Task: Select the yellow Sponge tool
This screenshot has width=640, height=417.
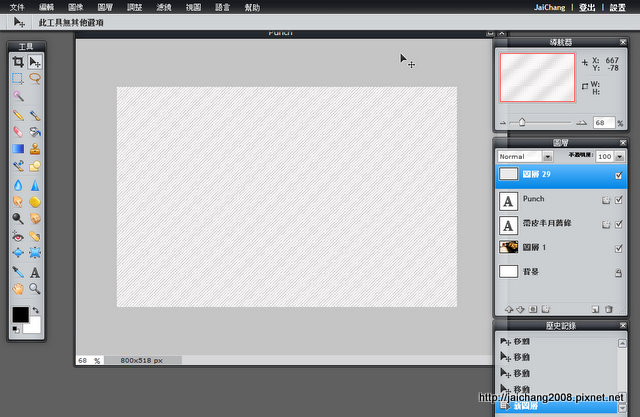Action: pyautogui.click(x=35, y=202)
